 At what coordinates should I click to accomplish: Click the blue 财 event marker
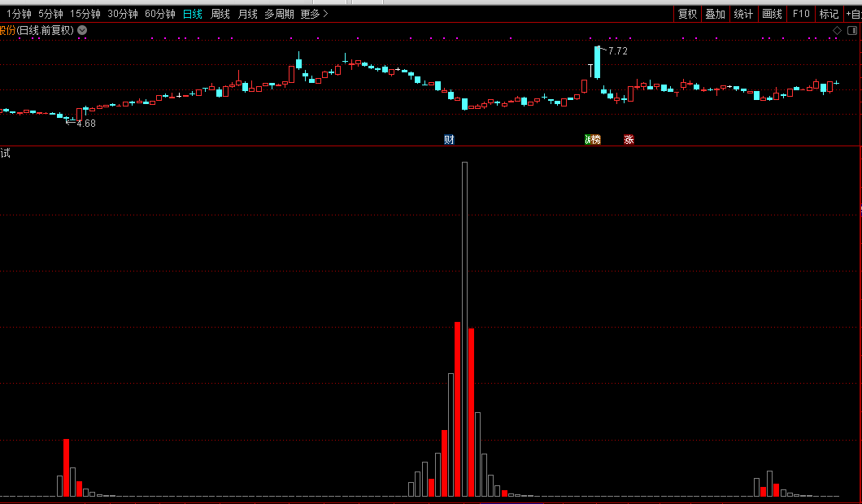click(x=449, y=140)
